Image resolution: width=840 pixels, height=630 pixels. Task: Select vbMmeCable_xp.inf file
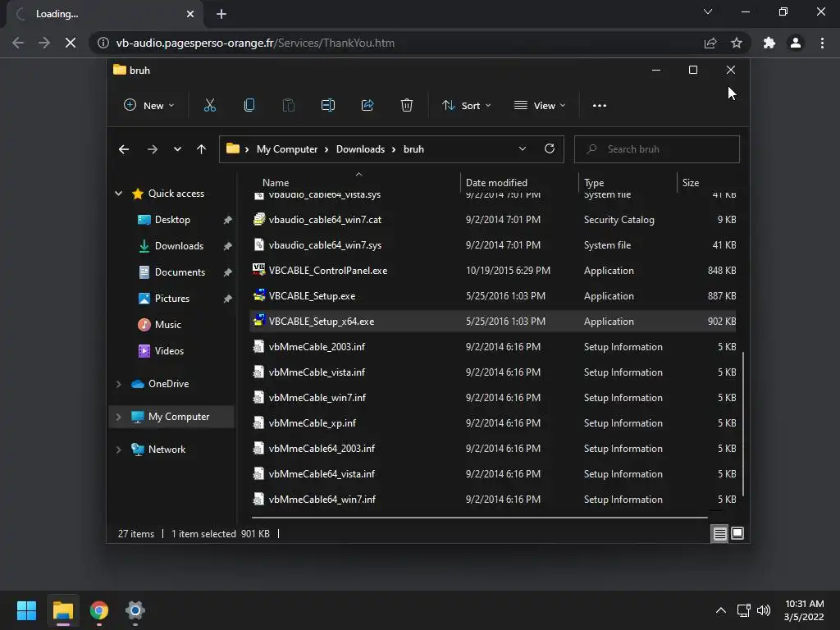493,423
